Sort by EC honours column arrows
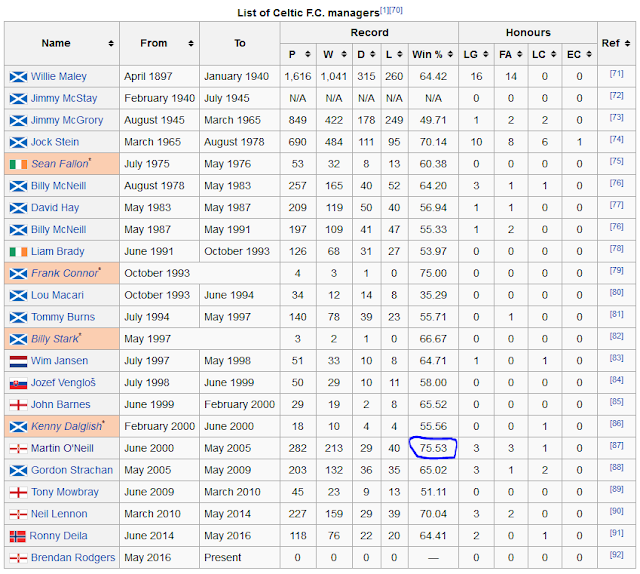 coord(589,54)
